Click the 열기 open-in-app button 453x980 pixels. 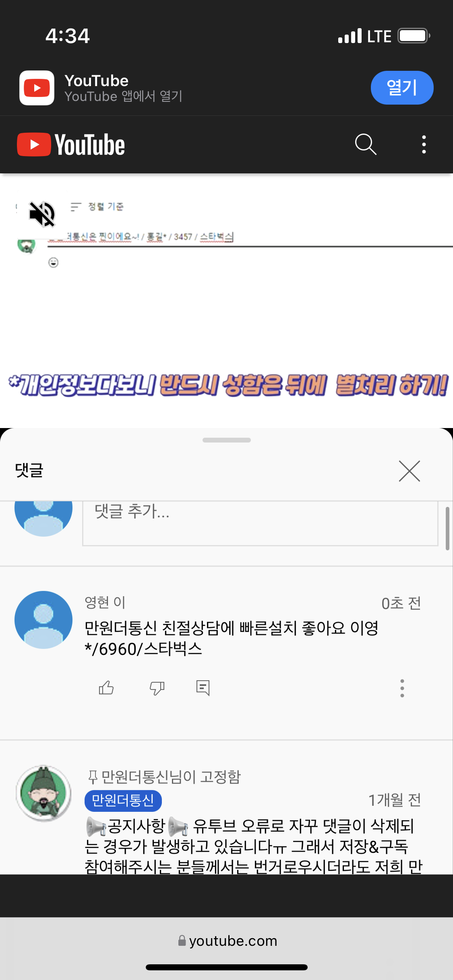click(x=402, y=88)
